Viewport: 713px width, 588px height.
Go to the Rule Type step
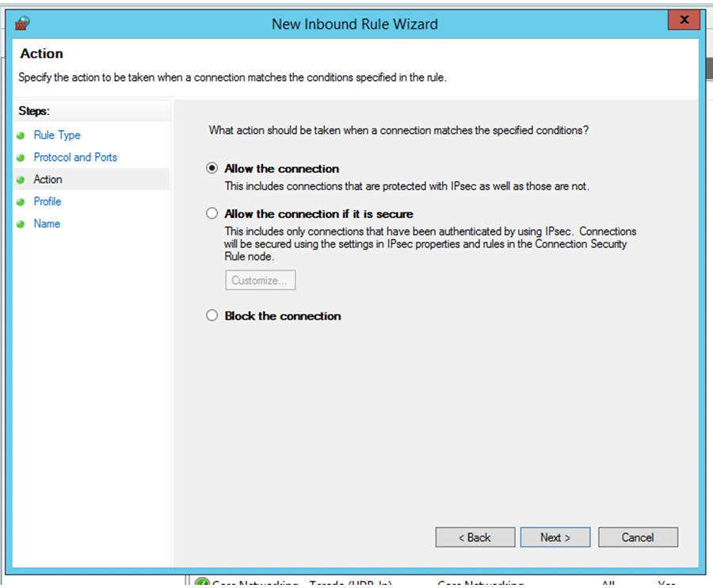point(57,136)
